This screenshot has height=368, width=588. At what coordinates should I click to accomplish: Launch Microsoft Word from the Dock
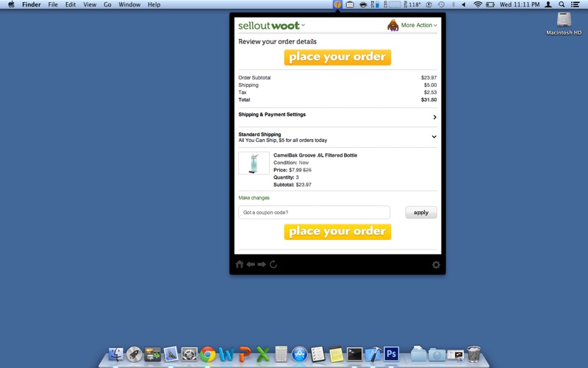tap(226, 354)
